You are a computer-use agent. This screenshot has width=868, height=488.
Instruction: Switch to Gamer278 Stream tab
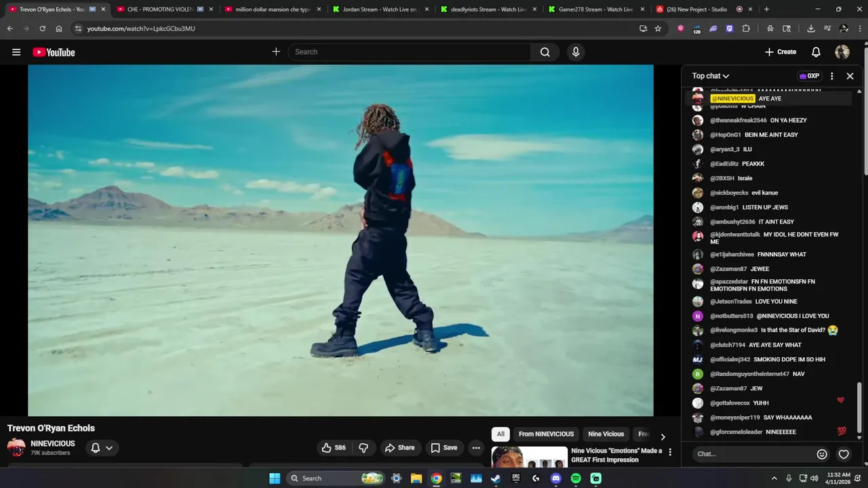coord(595,9)
